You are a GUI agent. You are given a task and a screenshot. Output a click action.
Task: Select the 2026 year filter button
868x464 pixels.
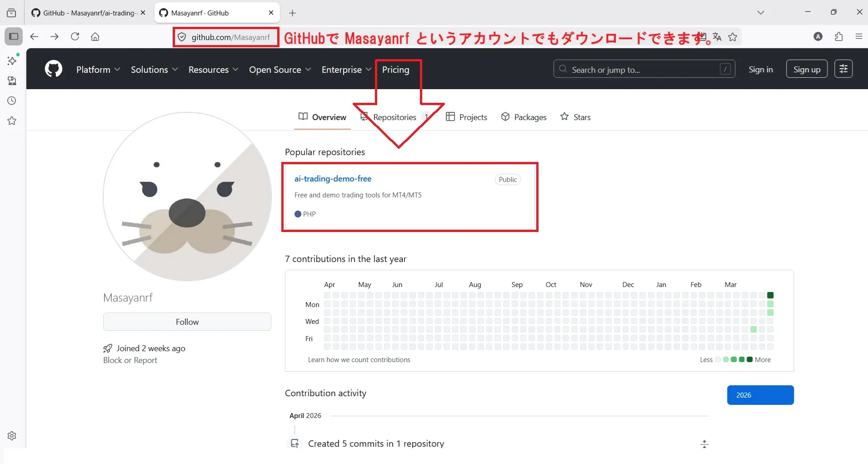[x=760, y=395]
